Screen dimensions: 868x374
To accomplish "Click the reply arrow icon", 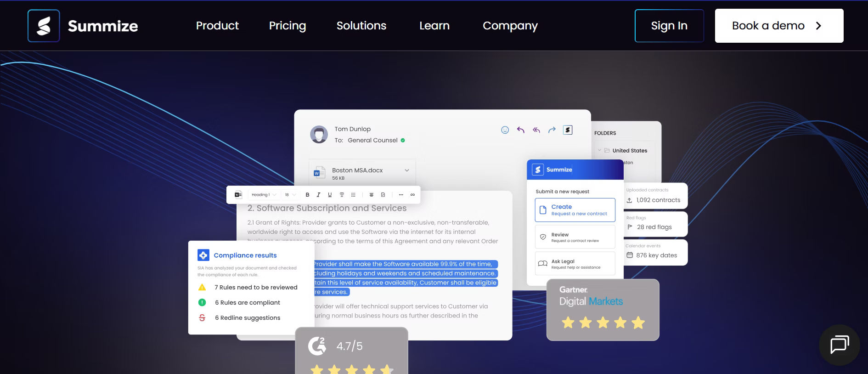I will tap(520, 130).
